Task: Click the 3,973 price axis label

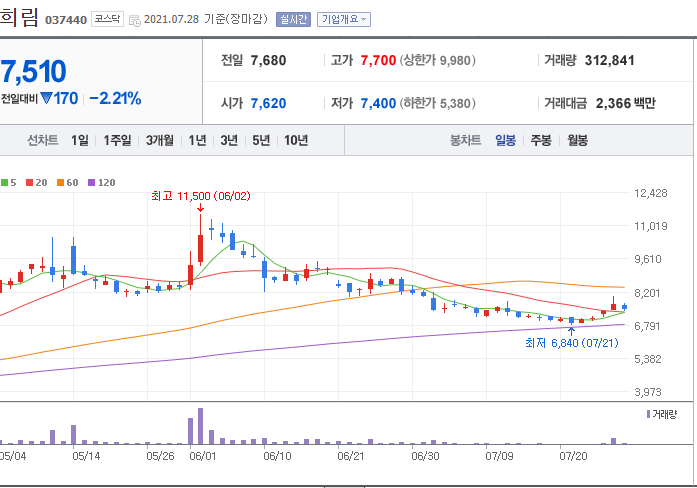Action: 648,392
